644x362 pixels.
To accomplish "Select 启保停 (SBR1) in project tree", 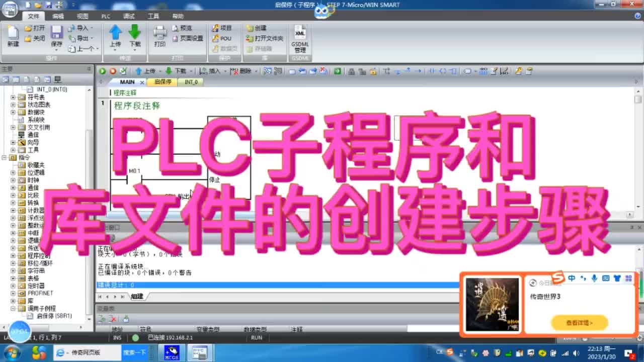I will (54, 316).
